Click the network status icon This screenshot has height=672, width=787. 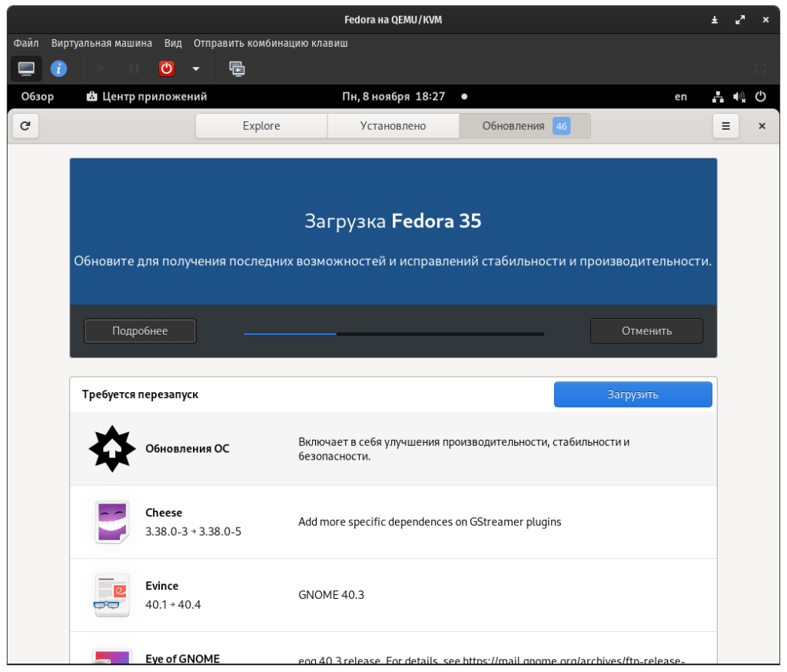click(x=717, y=97)
